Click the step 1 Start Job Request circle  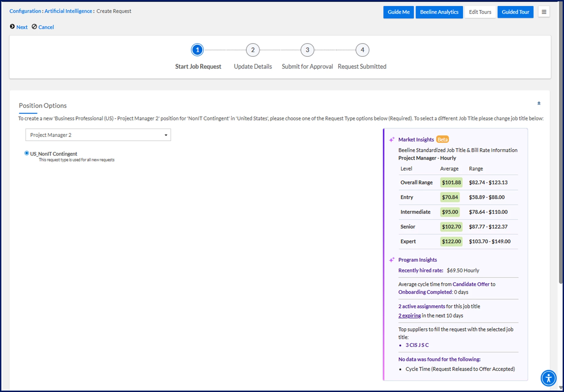tap(198, 50)
